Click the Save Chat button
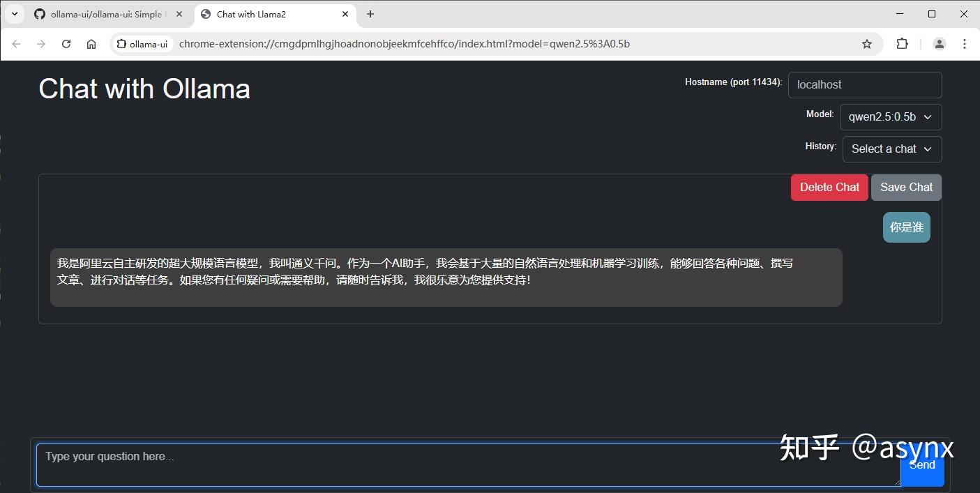 click(906, 187)
